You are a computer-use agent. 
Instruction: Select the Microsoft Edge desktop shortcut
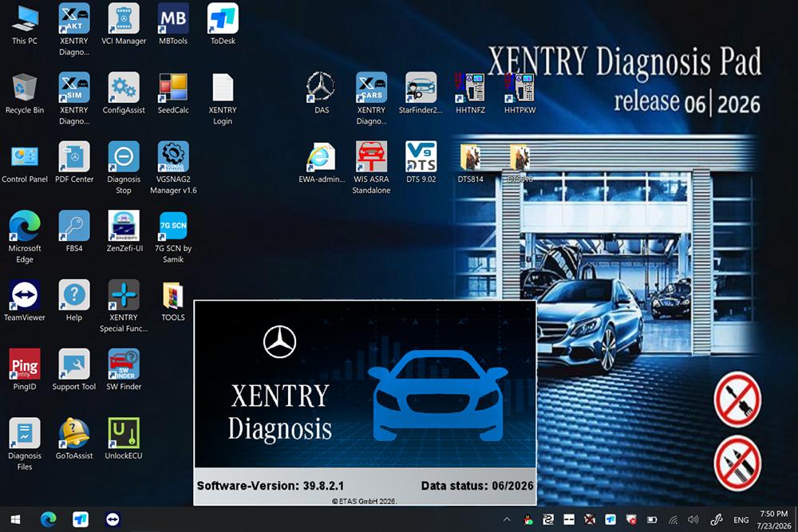(25, 237)
